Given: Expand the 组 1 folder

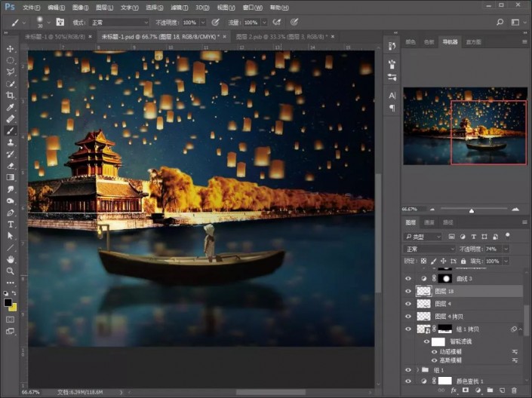Looking at the screenshot, I should click(x=417, y=370).
